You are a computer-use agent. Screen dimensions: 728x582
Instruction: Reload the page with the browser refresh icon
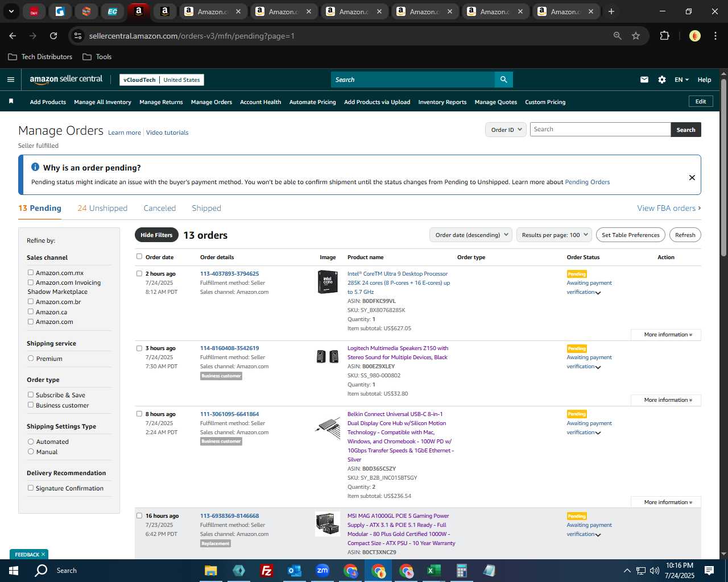click(53, 36)
